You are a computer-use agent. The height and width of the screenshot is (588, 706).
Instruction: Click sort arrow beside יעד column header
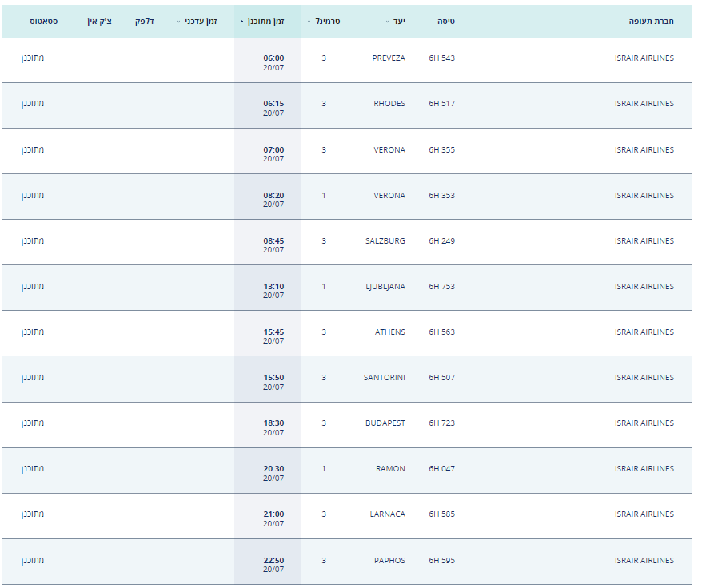(x=388, y=22)
